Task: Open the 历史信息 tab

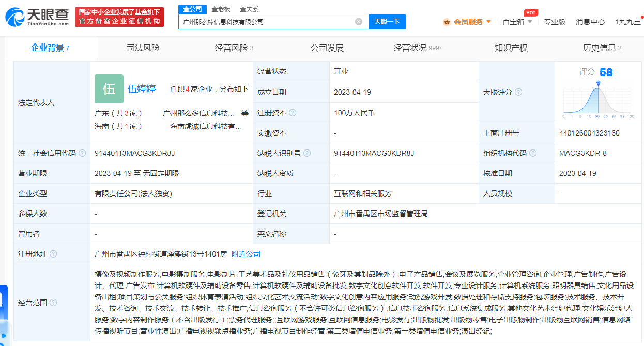Action: [x=602, y=48]
